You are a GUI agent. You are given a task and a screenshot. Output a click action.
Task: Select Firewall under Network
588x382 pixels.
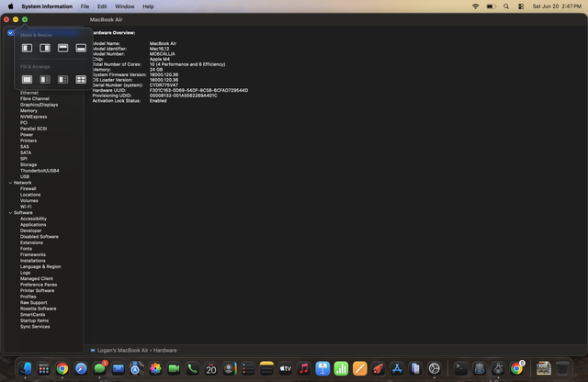pos(28,188)
